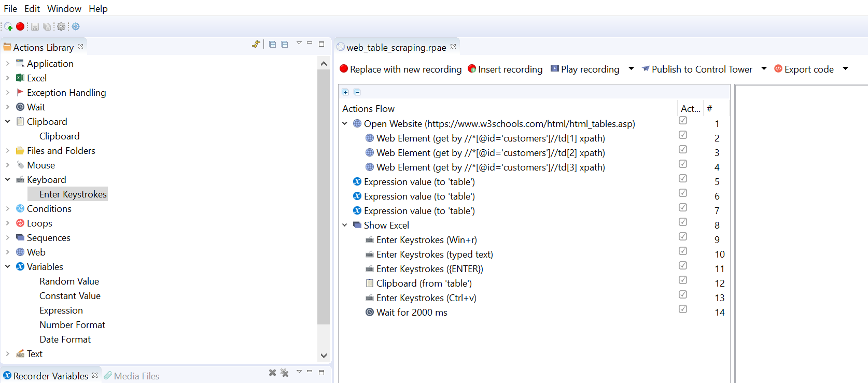868x383 pixels.
Task: Open the Window menu
Action: pos(64,8)
